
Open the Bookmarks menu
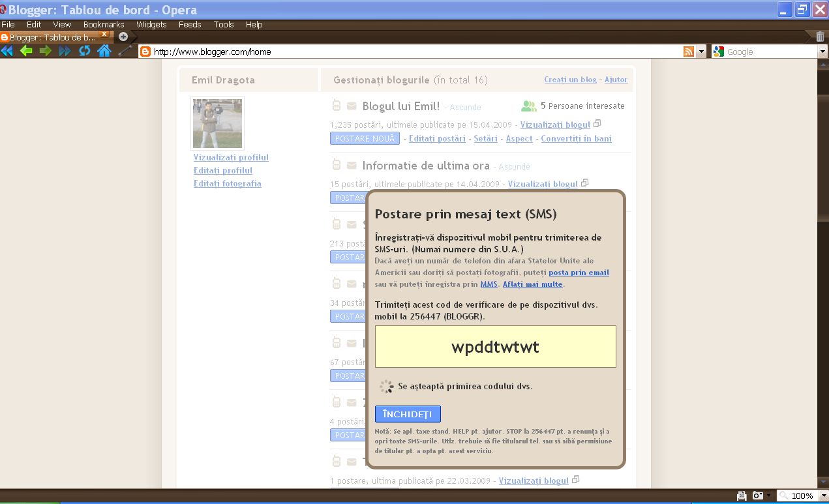point(104,24)
